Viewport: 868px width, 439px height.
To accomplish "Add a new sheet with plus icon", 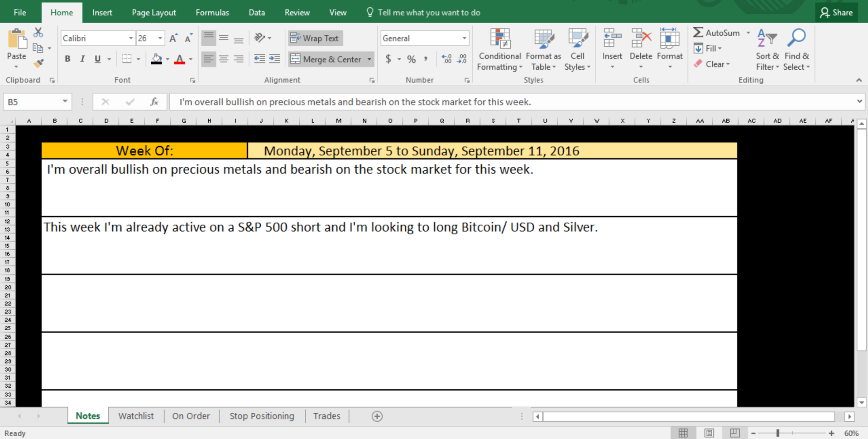I will [x=377, y=416].
